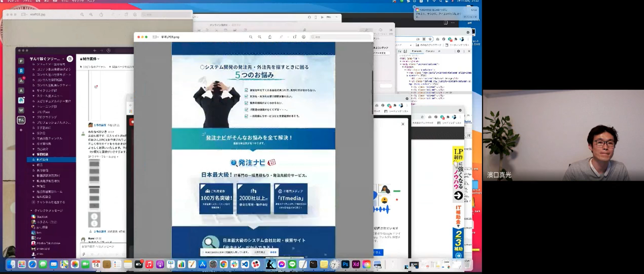Open Finder from the Dock
Viewport: 644px width, 274px height.
coord(11,264)
